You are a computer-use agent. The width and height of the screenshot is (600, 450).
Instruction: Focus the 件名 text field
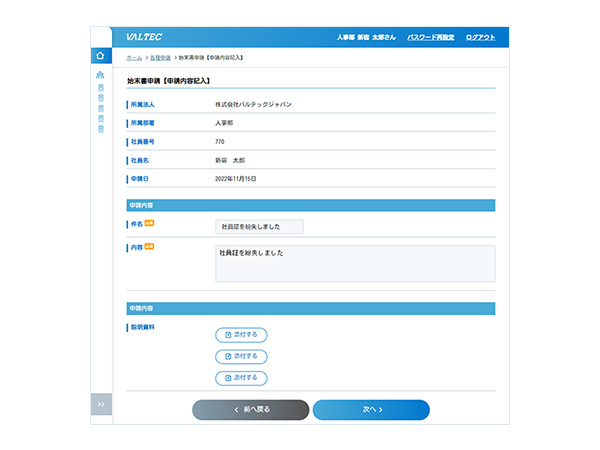(x=259, y=227)
